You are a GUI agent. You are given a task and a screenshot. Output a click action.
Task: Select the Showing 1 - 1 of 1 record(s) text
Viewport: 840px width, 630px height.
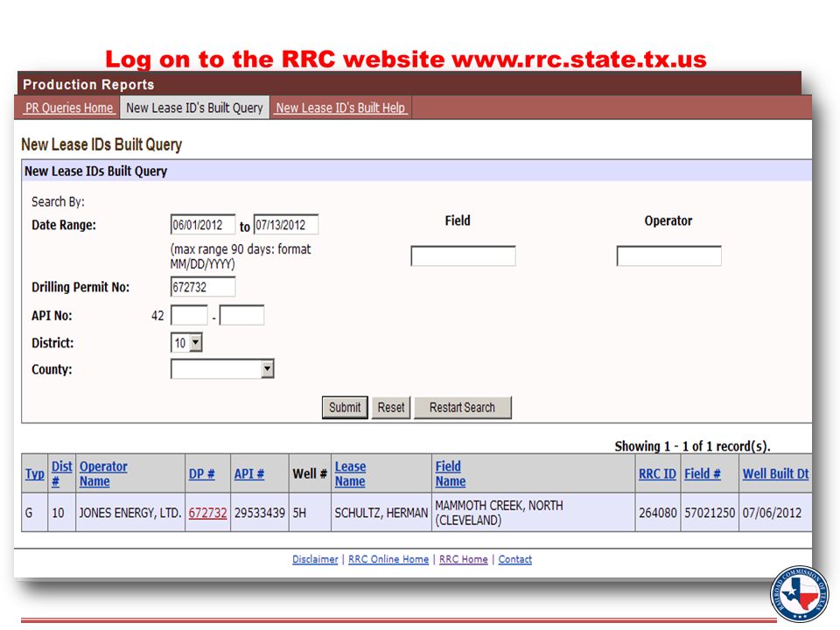tap(692, 446)
